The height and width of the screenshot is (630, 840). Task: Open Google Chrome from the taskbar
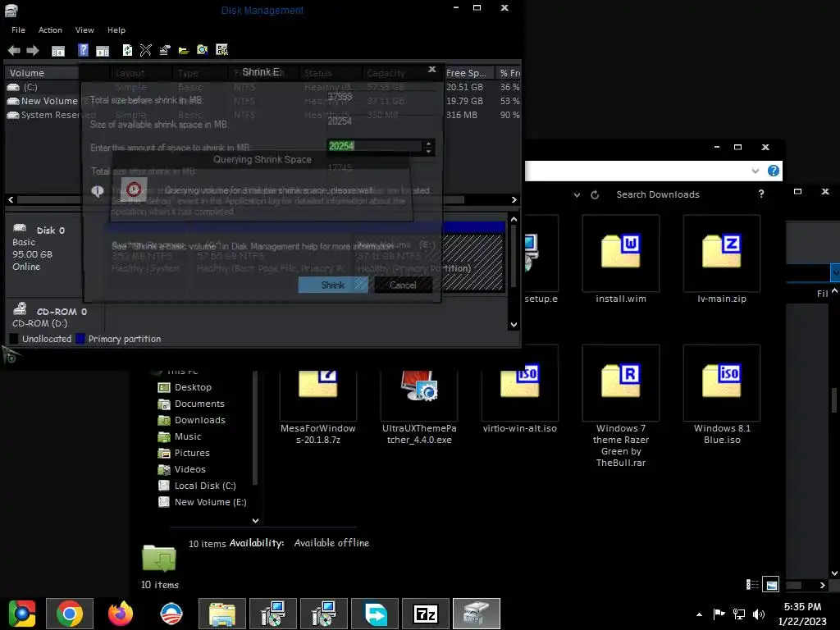click(x=70, y=614)
